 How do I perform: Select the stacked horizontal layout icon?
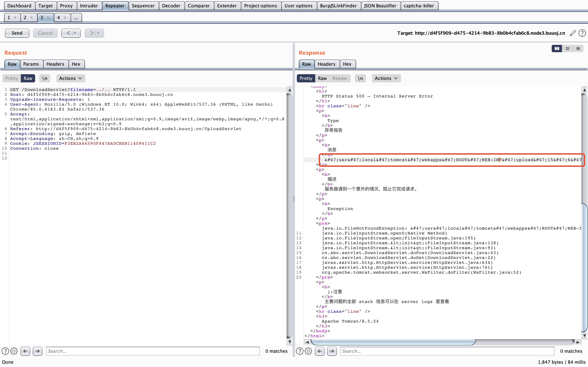pyautogui.click(x=567, y=49)
